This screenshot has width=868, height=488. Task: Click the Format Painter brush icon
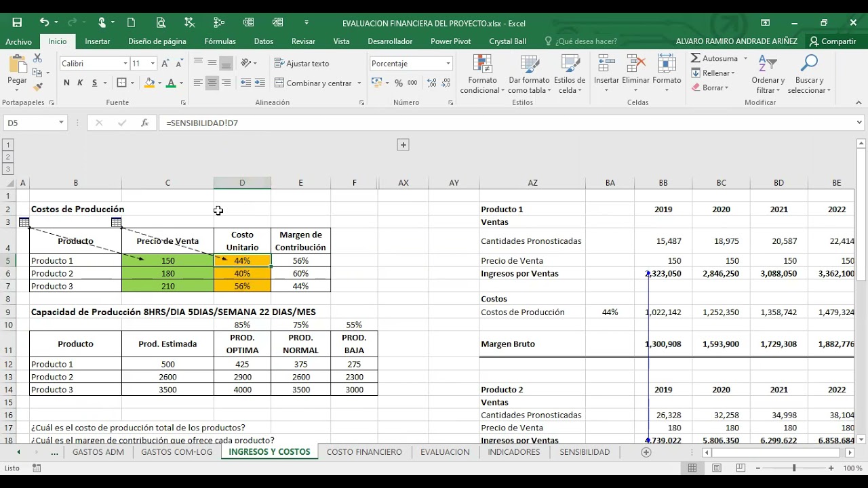(38, 86)
